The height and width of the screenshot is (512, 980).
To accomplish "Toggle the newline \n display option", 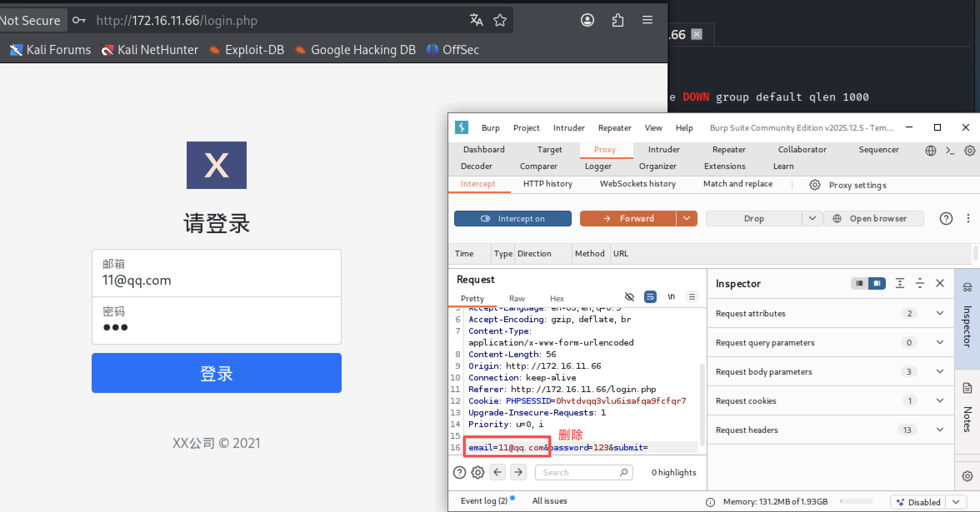I will (671, 297).
